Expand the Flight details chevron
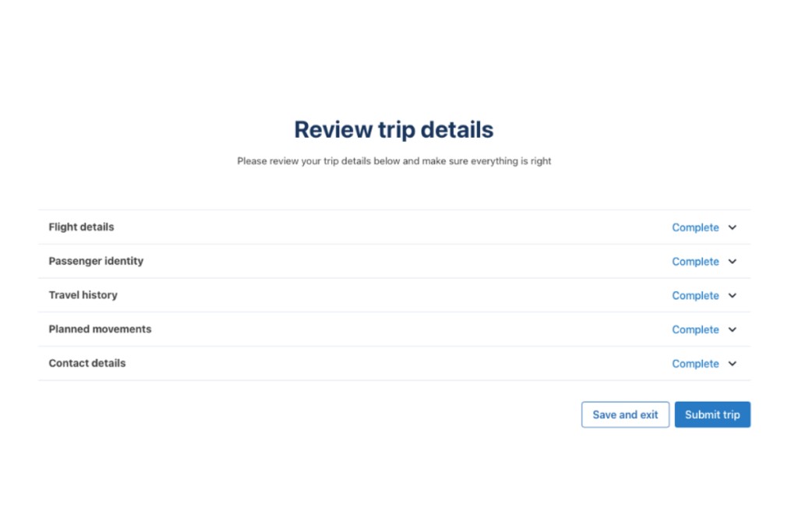This screenshot has width=798, height=532. [732, 227]
